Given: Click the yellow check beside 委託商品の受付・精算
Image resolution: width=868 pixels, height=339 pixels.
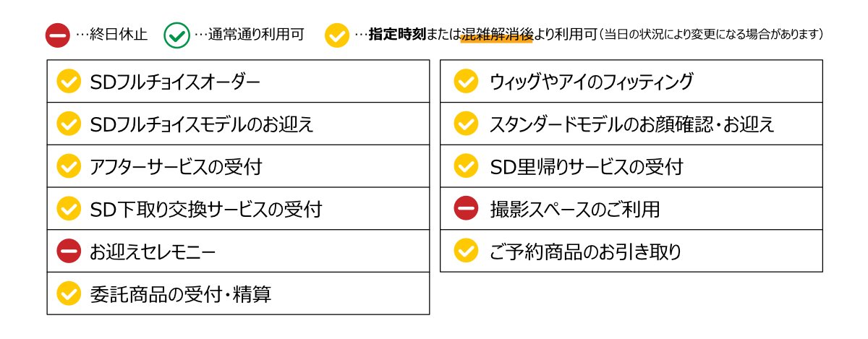Looking at the screenshot, I should coord(69,294).
